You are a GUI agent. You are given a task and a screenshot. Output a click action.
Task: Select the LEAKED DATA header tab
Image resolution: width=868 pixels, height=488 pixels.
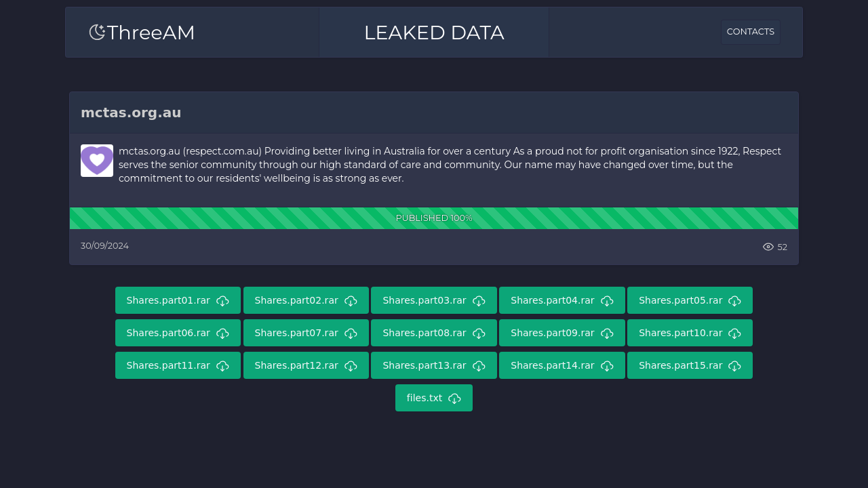[x=434, y=33]
